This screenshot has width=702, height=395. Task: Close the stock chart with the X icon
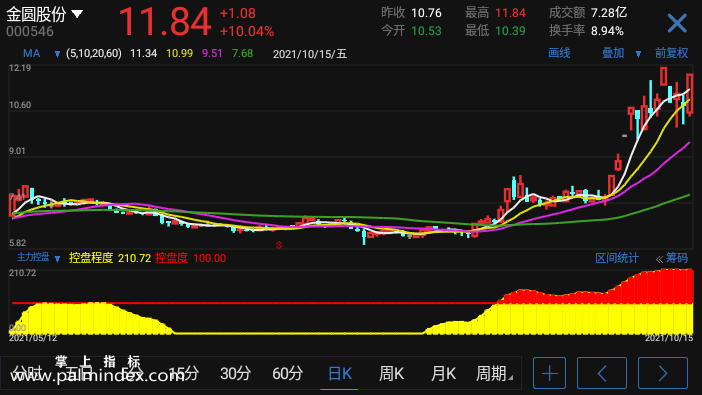tap(677, 23)
